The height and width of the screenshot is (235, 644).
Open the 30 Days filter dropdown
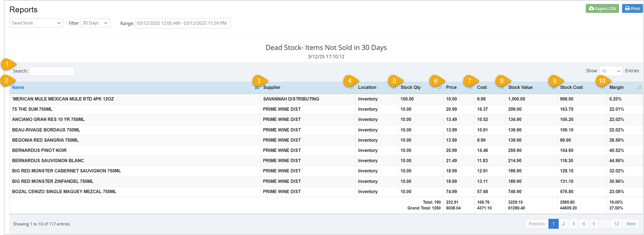(x=95, y=23)
